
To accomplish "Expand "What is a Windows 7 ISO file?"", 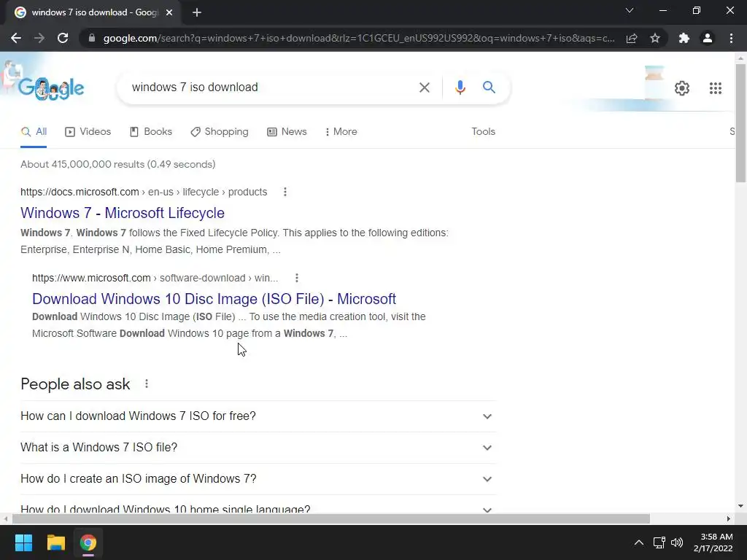I will tap(258, 448).
